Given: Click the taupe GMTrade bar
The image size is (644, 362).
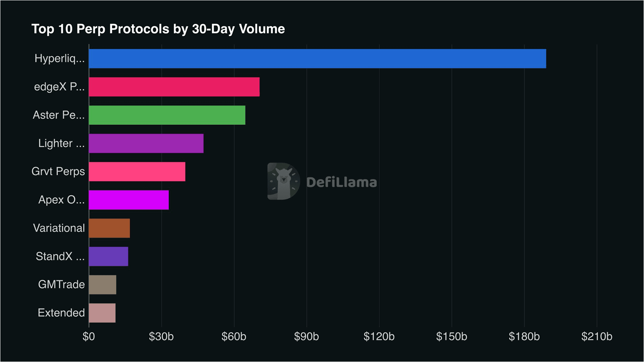Looking at the screenshot, I should 102,285.
